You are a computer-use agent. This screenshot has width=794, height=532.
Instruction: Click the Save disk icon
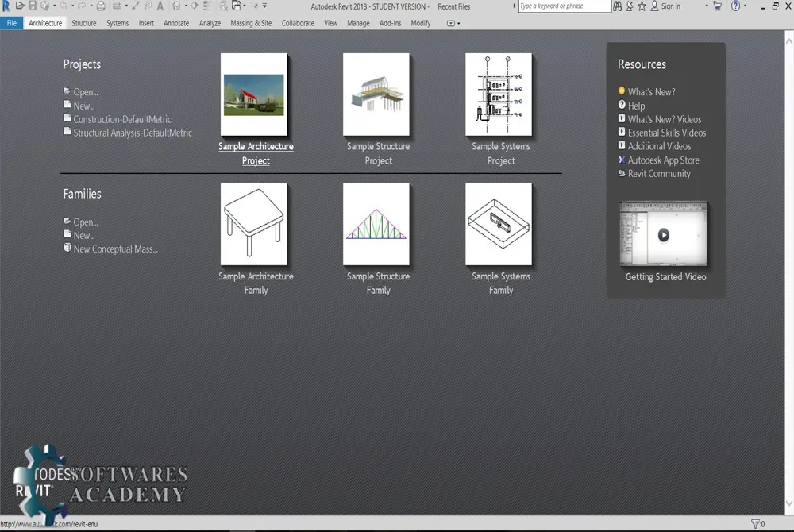[x=33, y=6]
